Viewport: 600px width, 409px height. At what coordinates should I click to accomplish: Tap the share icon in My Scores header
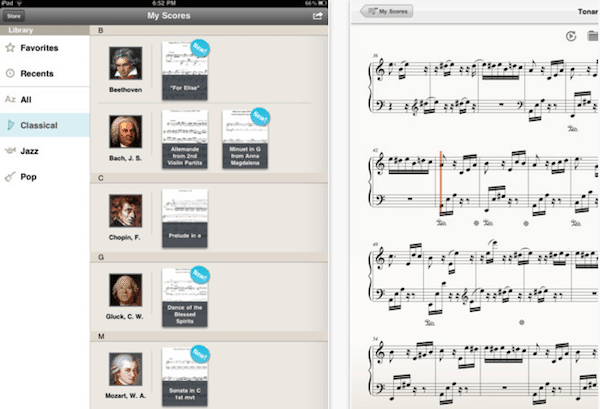[x=317, y=16]
